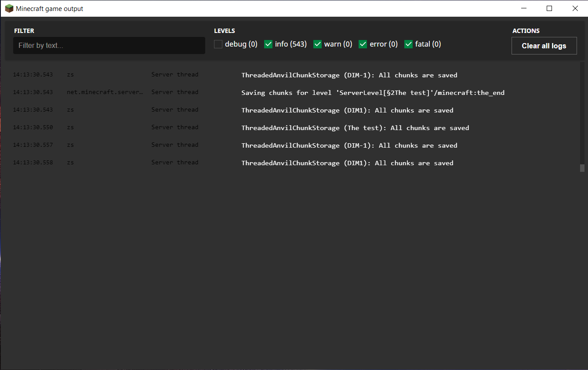Click the 14:13:30.558 timestamp

(33, 163)
